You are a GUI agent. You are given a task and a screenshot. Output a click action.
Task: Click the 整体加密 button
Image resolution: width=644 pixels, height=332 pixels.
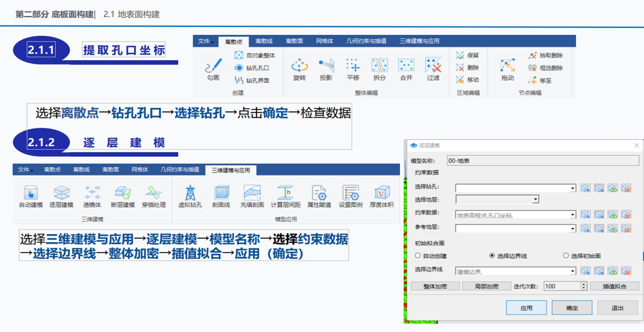tap(435, 286)
